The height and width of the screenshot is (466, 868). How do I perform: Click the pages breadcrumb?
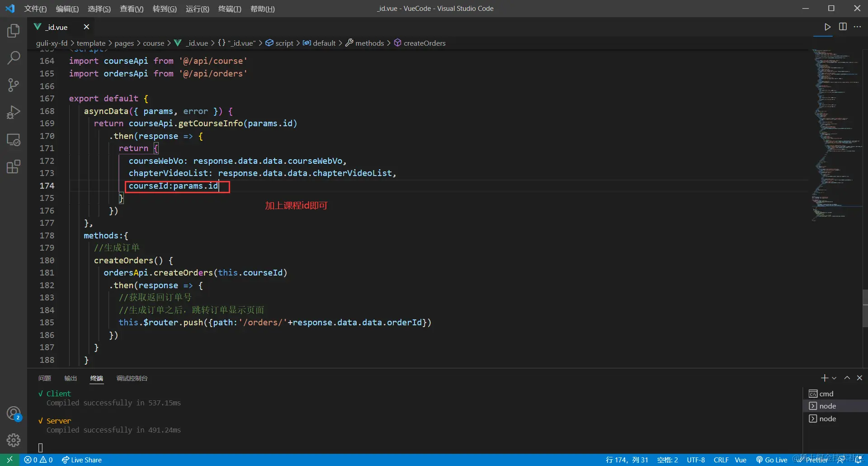click(x=124, y=43)
